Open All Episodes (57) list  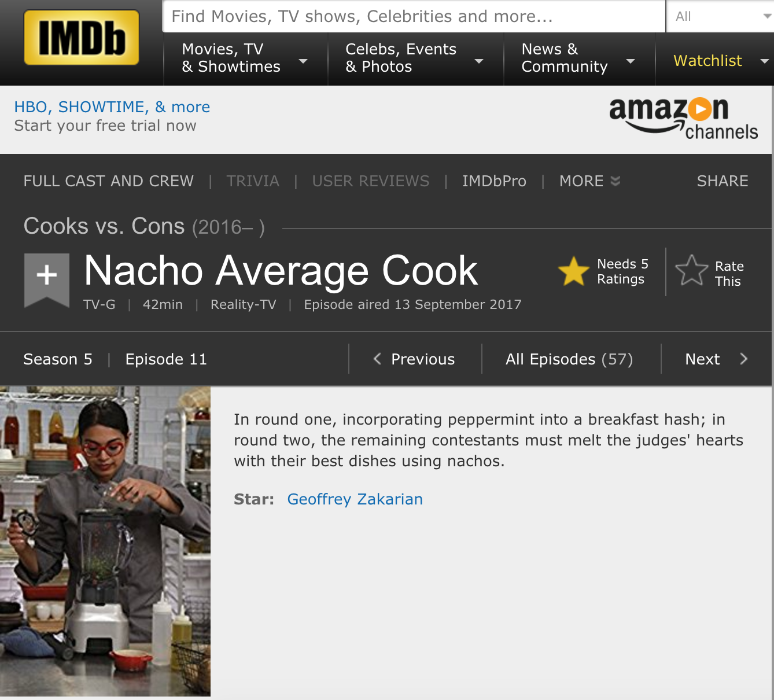click(x=569, y=359)
